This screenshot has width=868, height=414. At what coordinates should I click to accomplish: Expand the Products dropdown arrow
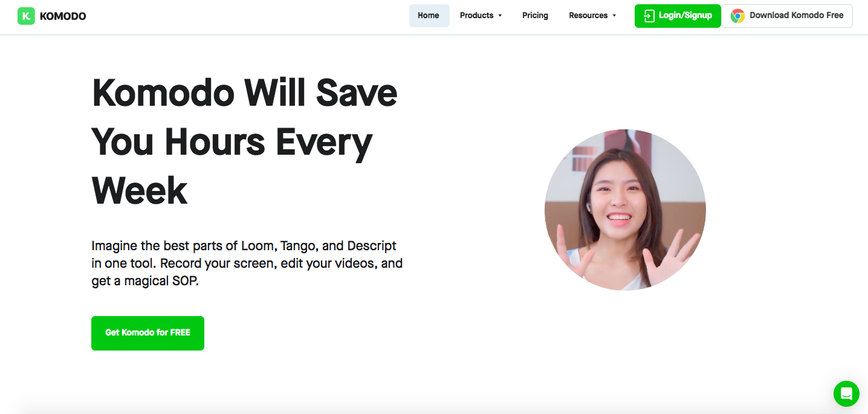tap(500, 16)
